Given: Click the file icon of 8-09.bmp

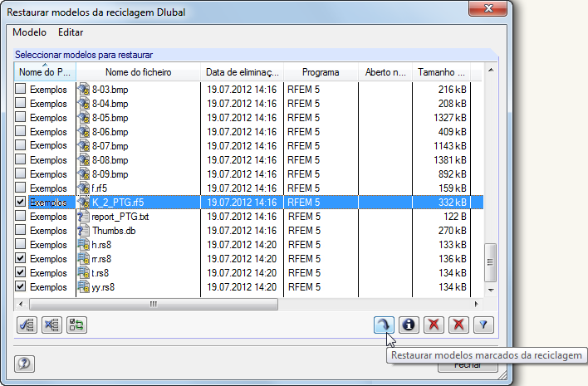Looking at the screenshot, I should click(84, 174).
